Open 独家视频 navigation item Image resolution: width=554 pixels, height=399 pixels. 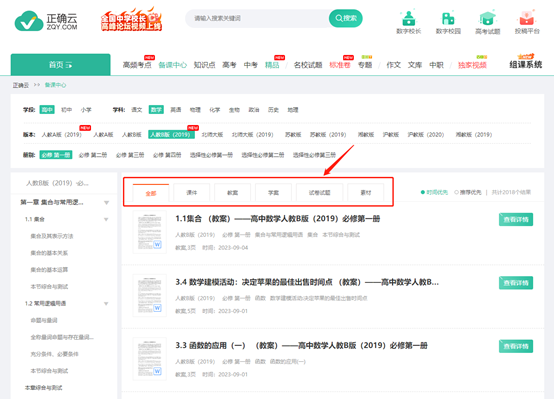(472, 65)
